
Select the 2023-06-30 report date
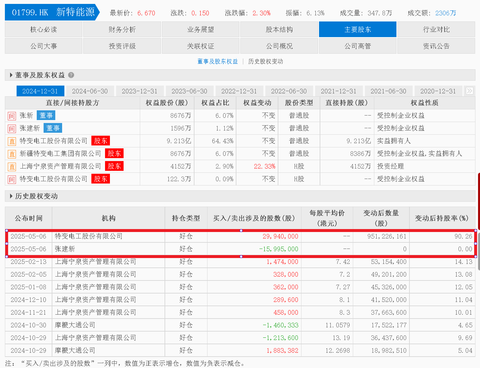click(189, 91)
